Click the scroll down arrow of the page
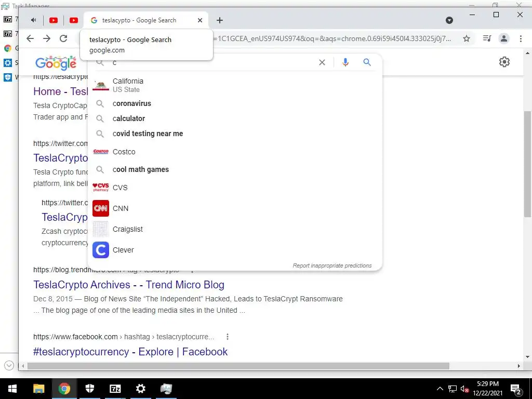The height and width of the screenshot is (399, 532). point(527,357)
